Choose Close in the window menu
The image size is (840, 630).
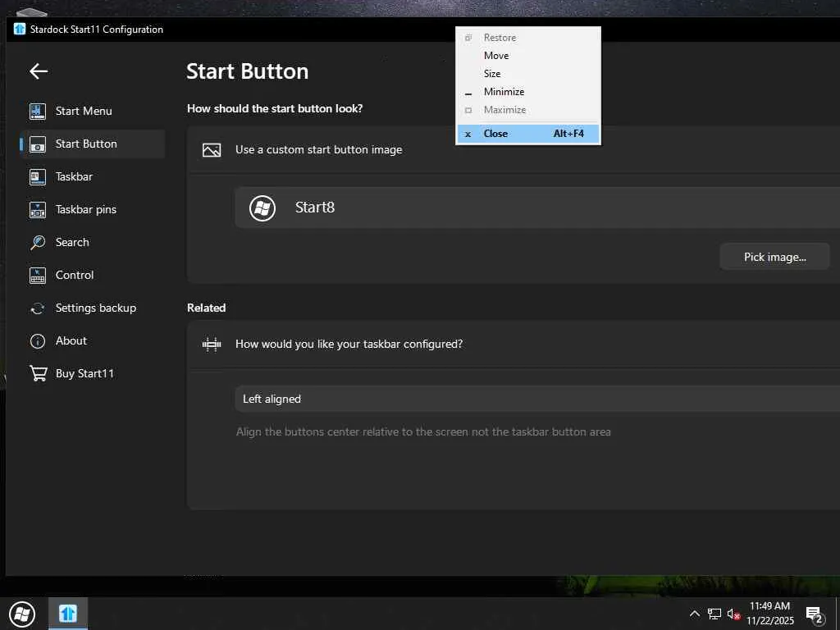pyautogui.click(x=527, y=134)
